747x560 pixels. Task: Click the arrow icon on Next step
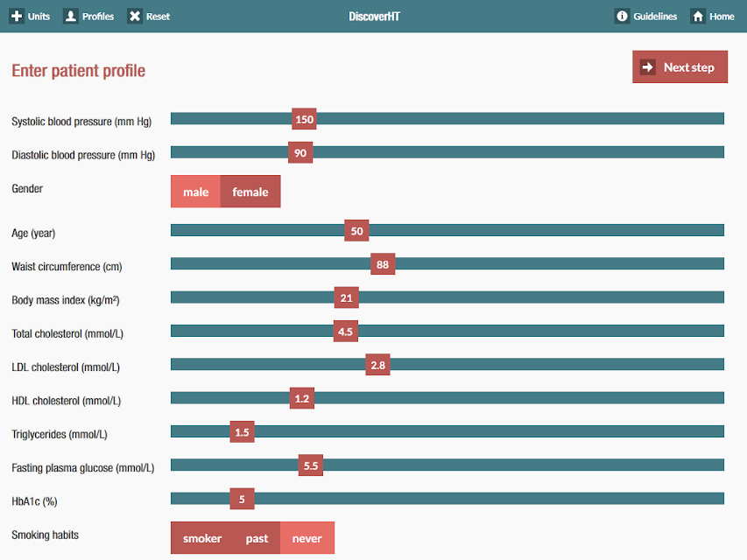tap(647, 67)
